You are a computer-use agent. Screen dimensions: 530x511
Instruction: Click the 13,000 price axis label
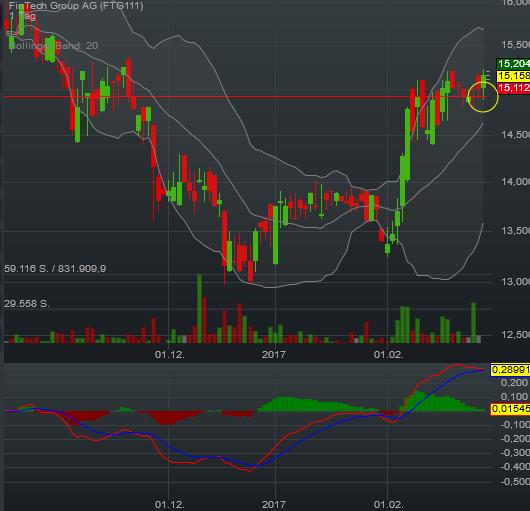click(x=515, y=282)
